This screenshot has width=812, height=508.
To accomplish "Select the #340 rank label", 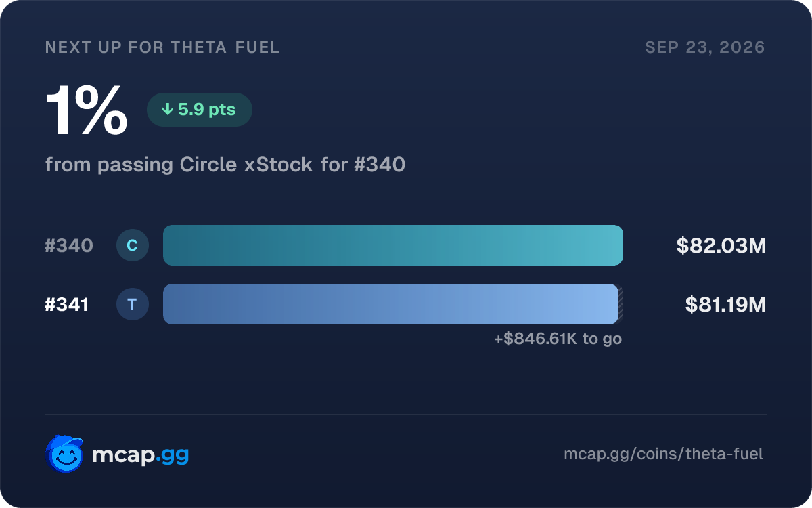I will [69, 246].
